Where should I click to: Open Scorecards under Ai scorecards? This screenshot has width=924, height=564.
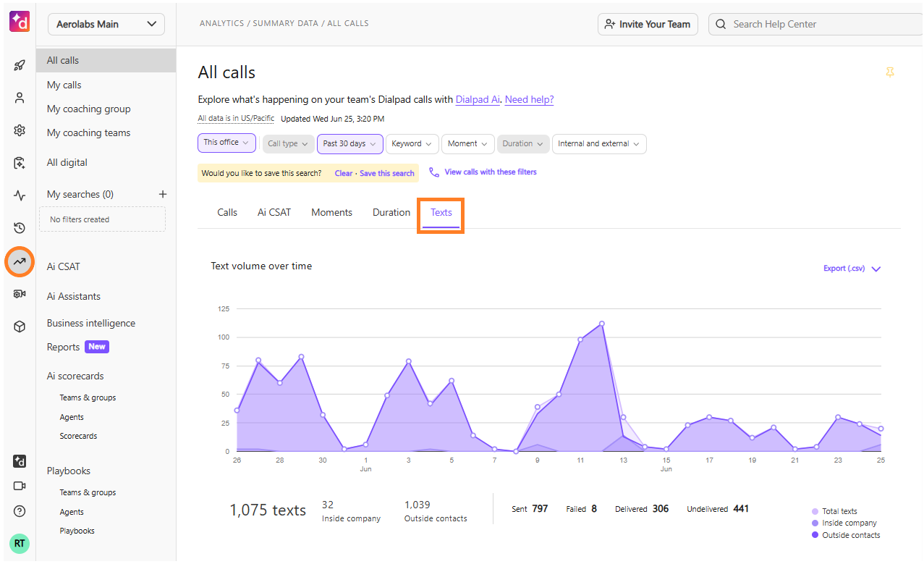coord(78,436)
